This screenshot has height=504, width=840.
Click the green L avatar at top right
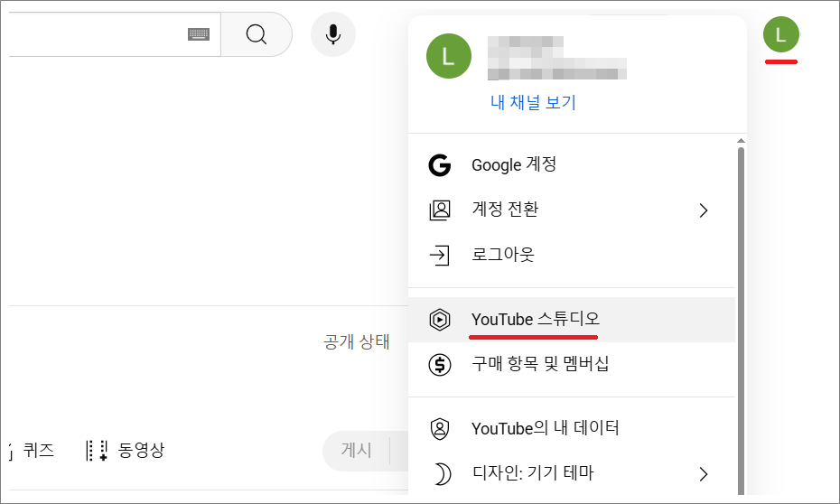pyautogui.click(x=781, y=34)
